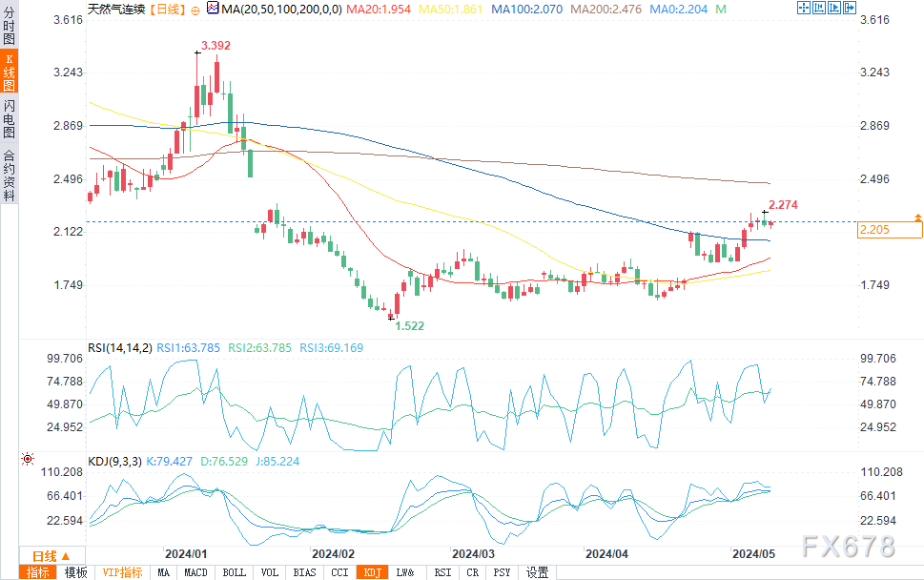Switch to the 闪电图 tick chart view
The image size is (924, 580).
coord(9,118)
